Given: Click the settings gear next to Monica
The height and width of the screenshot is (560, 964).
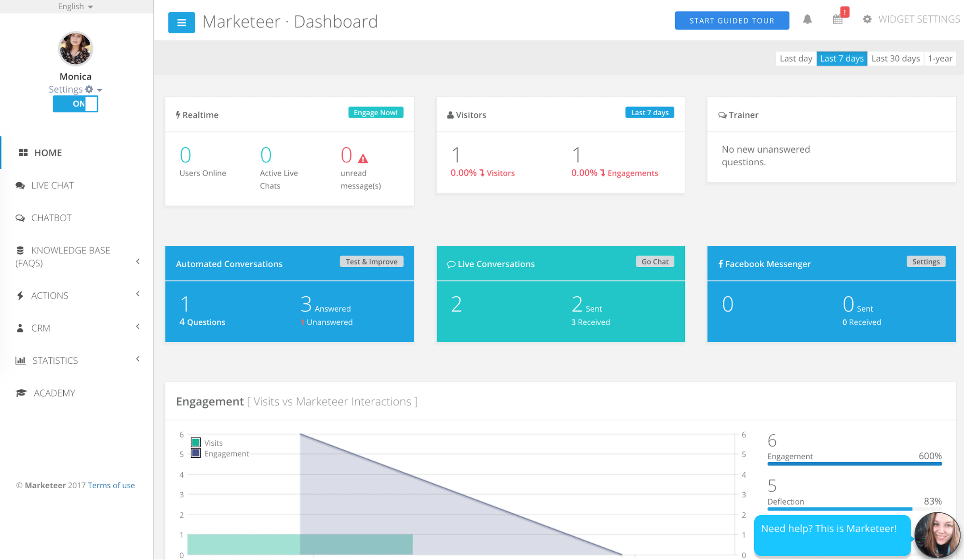Looking at the screenshot, I should [x=89, y=89].
